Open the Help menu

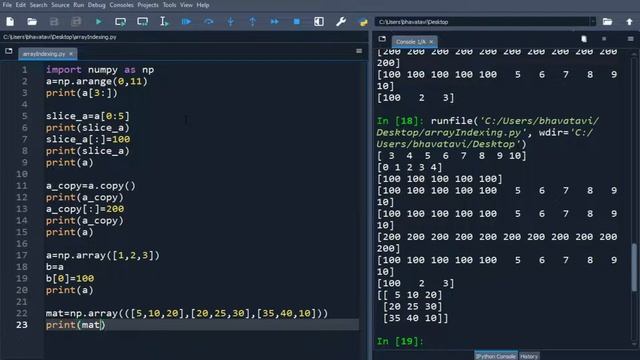tap(203, 5)
